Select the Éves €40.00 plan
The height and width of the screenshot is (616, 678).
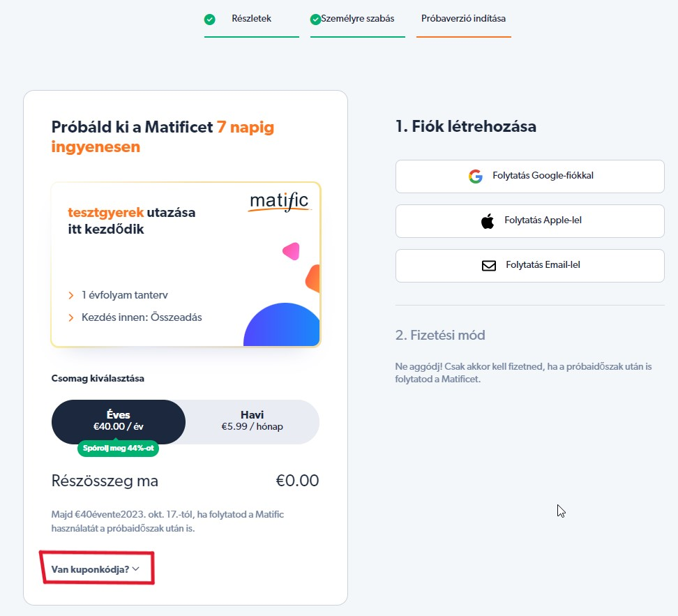[119, 422]
